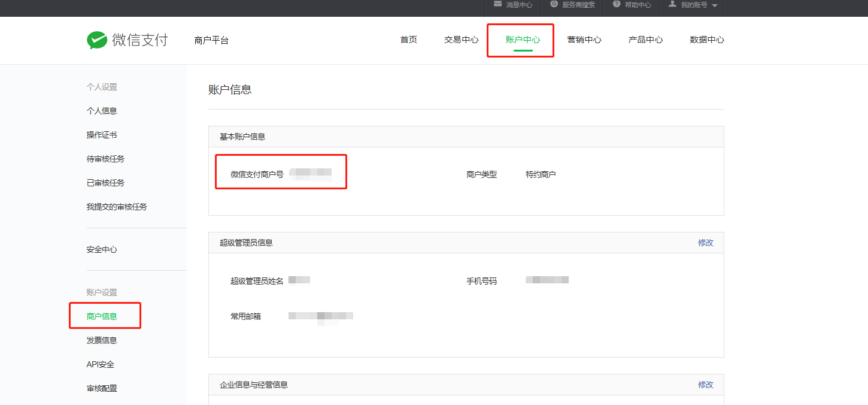868x405 pixels.
Task: Click the blurred 手机号码 value
Action: point(547,280)
